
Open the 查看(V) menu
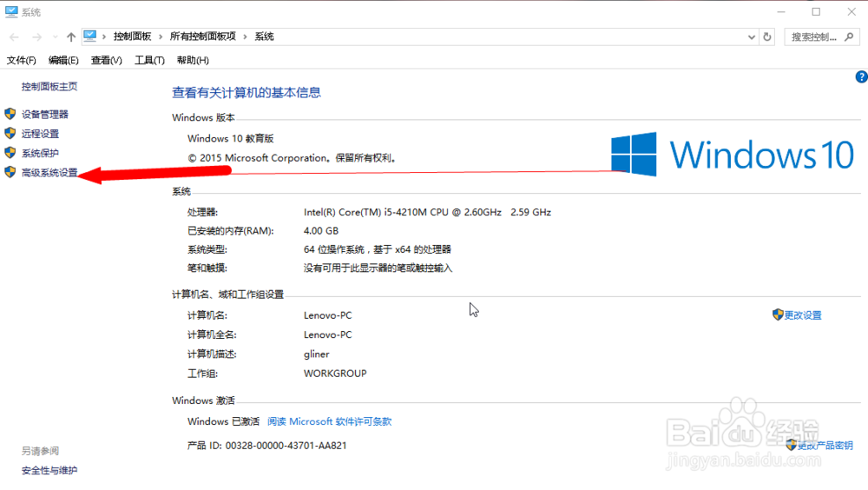pyautogui.click(x=106, y=61)
